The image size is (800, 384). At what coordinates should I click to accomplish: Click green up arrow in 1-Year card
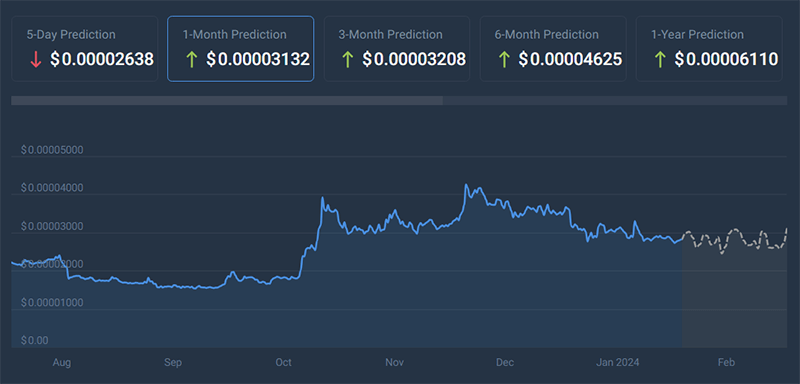point(660,60)
